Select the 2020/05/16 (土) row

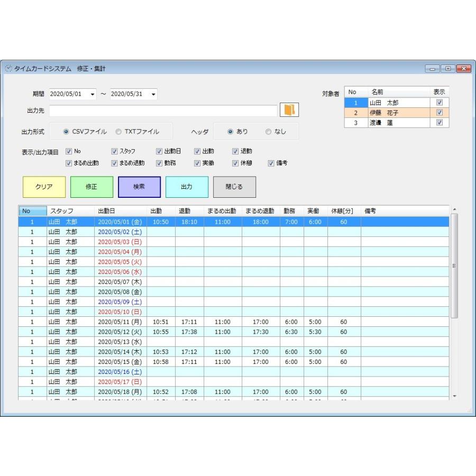click(x=234, y=372)
